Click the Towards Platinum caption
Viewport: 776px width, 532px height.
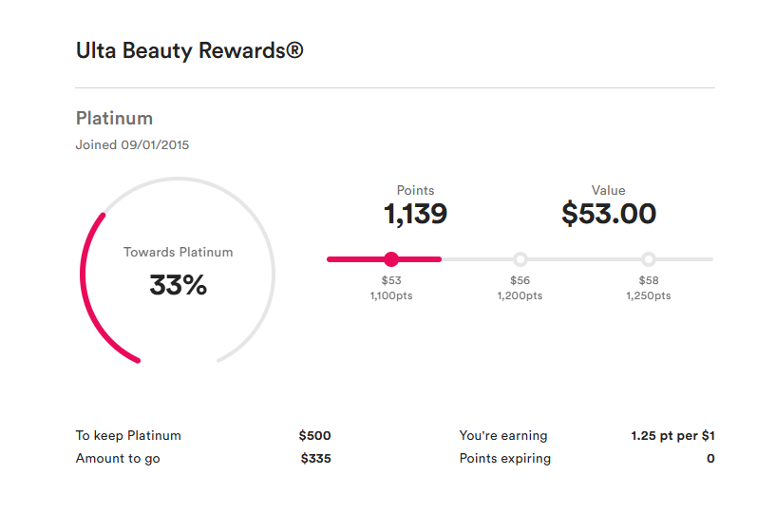tap(179, 252)
